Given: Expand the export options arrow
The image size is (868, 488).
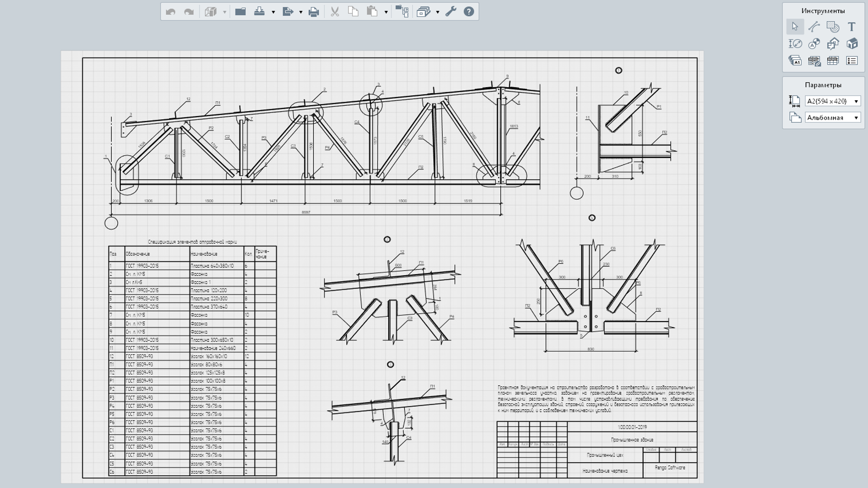Looking at the screenshot, I should tap(301, 12).
